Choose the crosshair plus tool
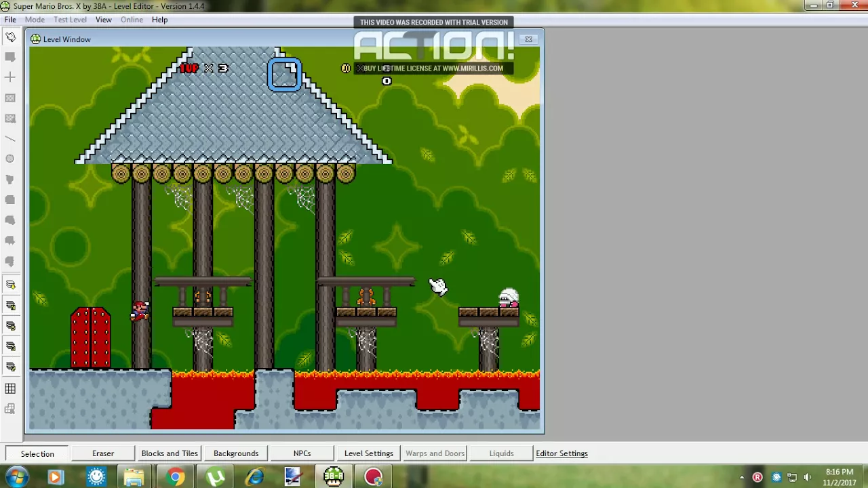 tap(10, 77)
